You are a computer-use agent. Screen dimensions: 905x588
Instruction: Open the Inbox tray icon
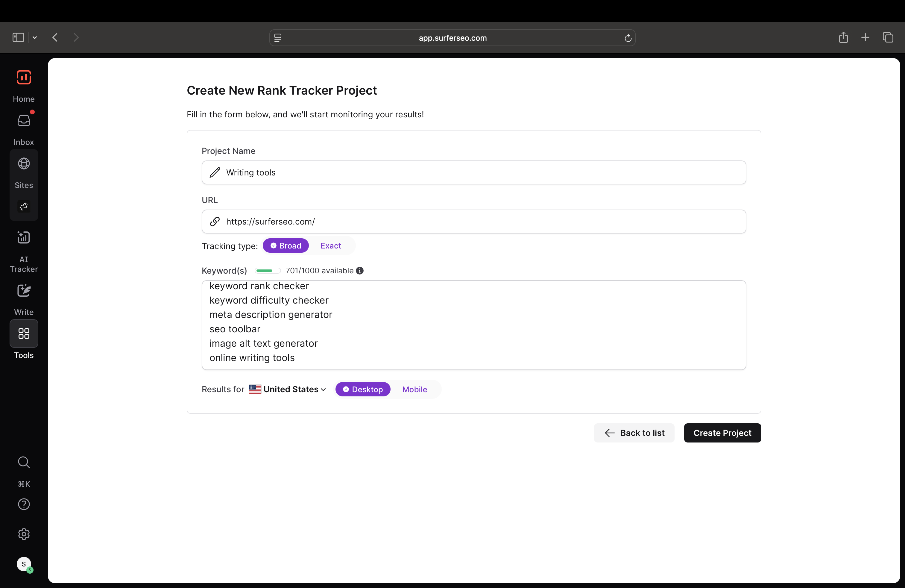click(24, 121)
